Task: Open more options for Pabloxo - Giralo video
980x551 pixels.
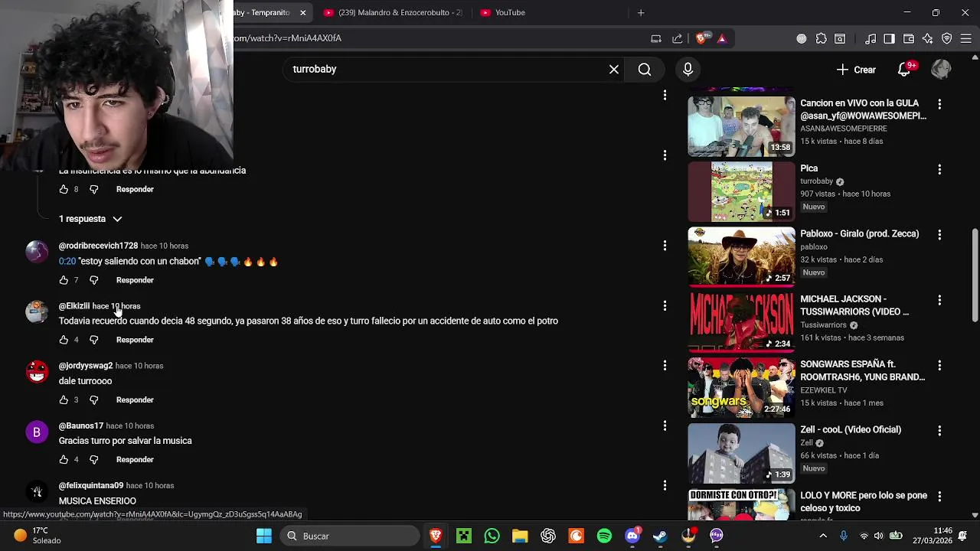Action: pyautogui.click(x=939, y=234)
